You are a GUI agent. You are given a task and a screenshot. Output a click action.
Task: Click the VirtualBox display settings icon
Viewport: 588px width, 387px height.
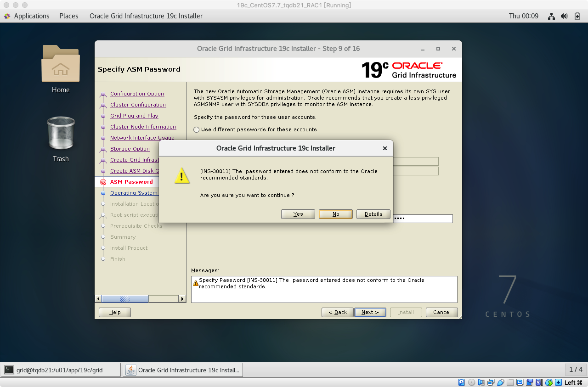[x=520, y=382]
